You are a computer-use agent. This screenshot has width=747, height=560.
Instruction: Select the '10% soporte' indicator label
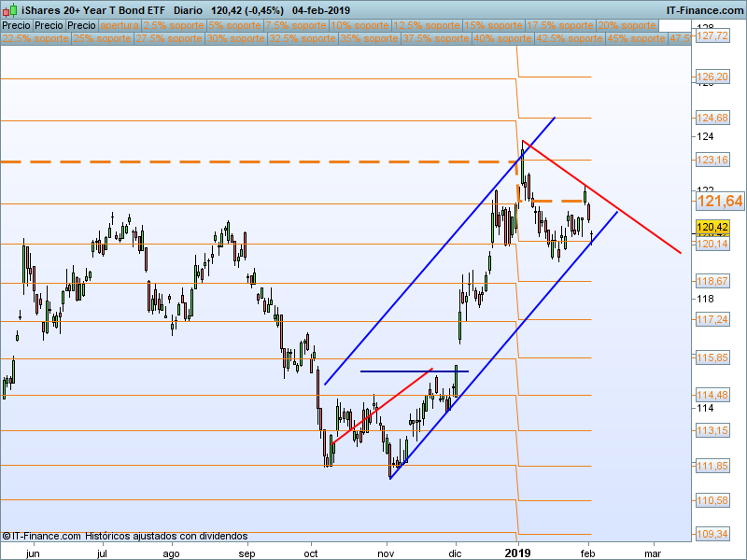[x=359, y=26]
